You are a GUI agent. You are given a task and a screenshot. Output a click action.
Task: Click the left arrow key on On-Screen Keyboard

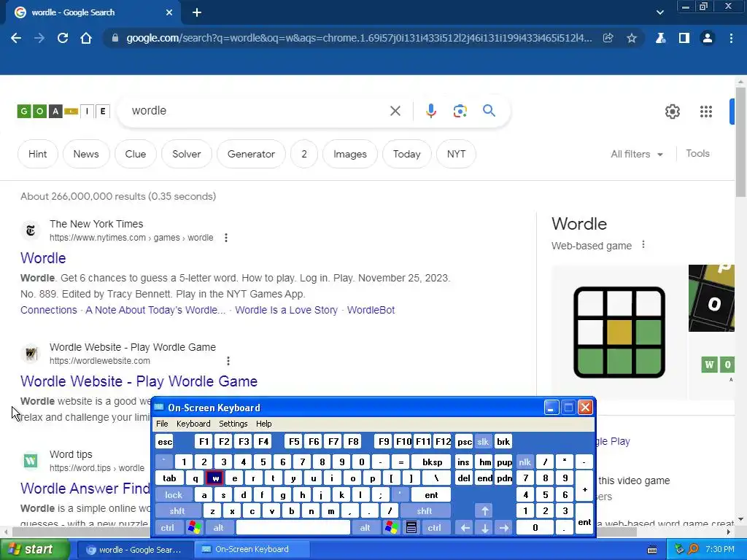(465, 528)
